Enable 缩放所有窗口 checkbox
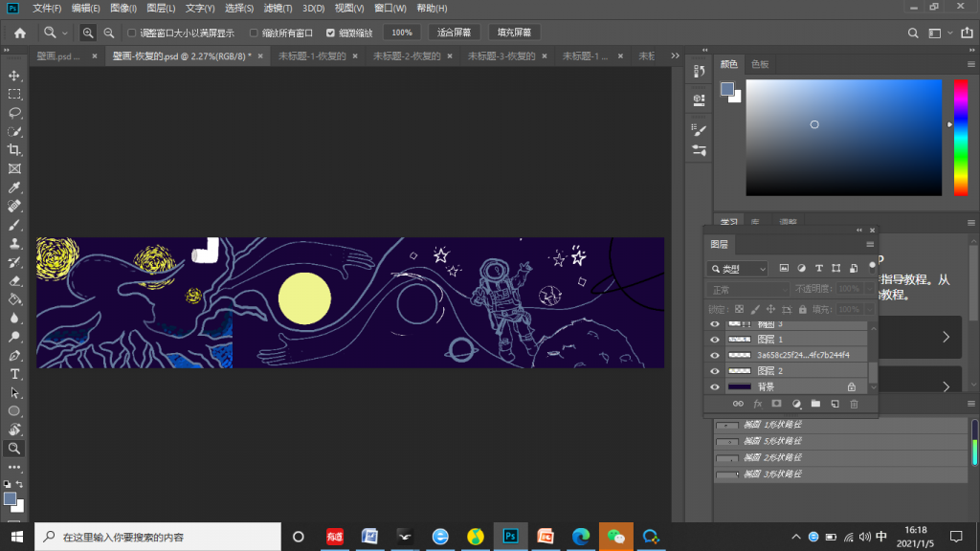 point(254,33)
